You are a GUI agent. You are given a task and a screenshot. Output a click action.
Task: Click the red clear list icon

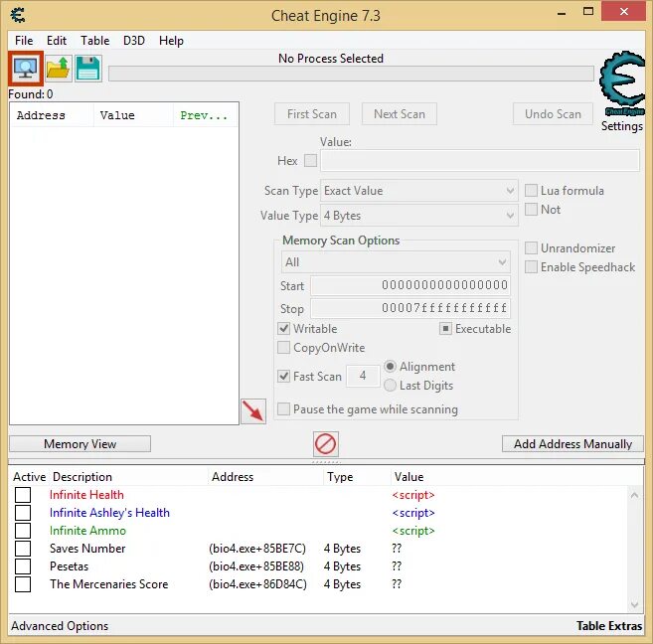(x=326, y=444)
